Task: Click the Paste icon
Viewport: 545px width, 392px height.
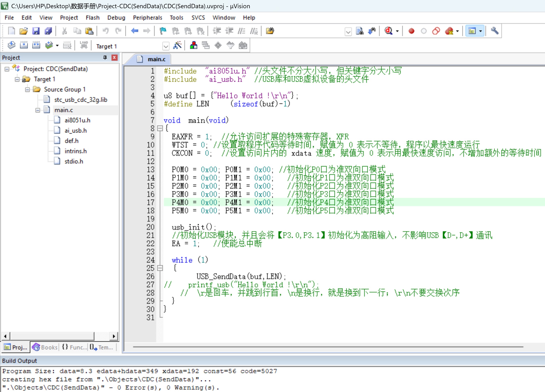Action: (89, 31)
